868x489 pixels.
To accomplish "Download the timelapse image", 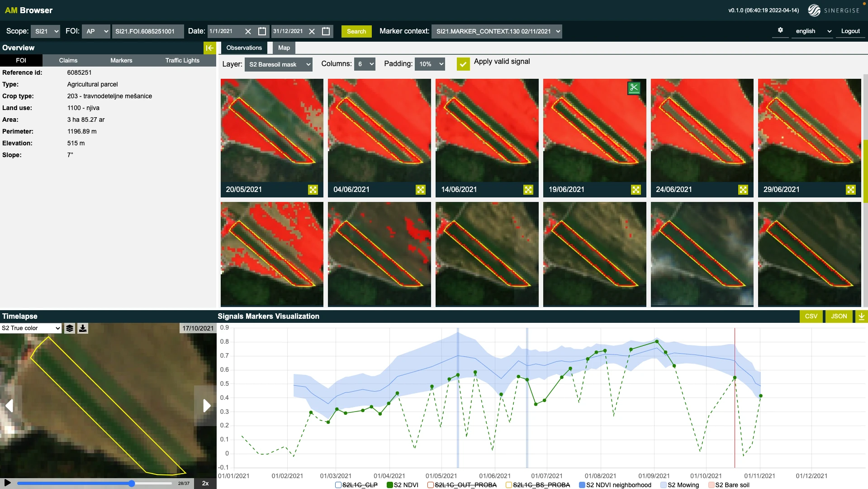I will point(83,328).
